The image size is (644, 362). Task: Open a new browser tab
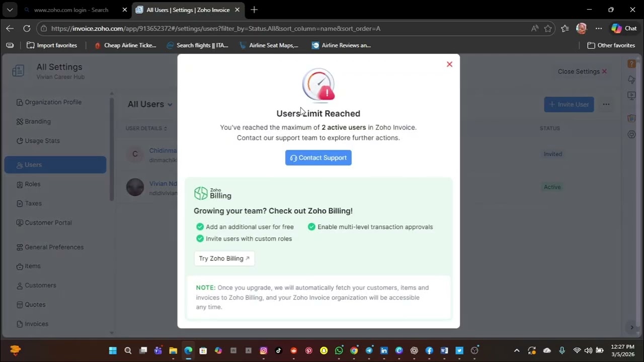click(254, 10)
